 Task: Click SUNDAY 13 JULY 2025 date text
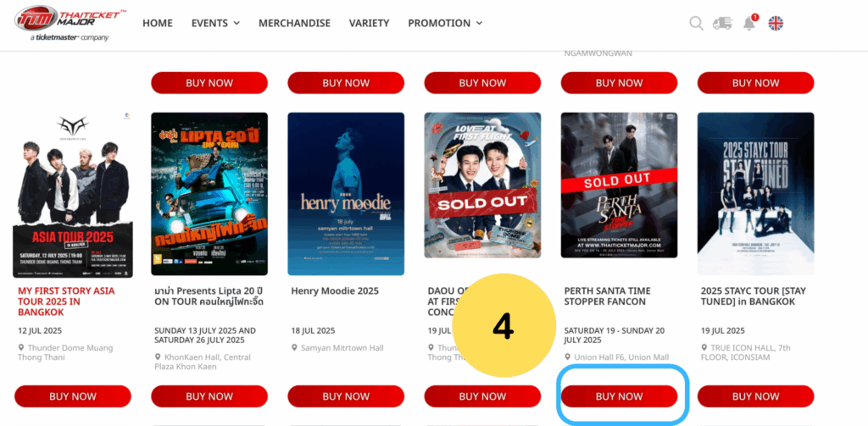pyautogui.click(x=205, y=335)
